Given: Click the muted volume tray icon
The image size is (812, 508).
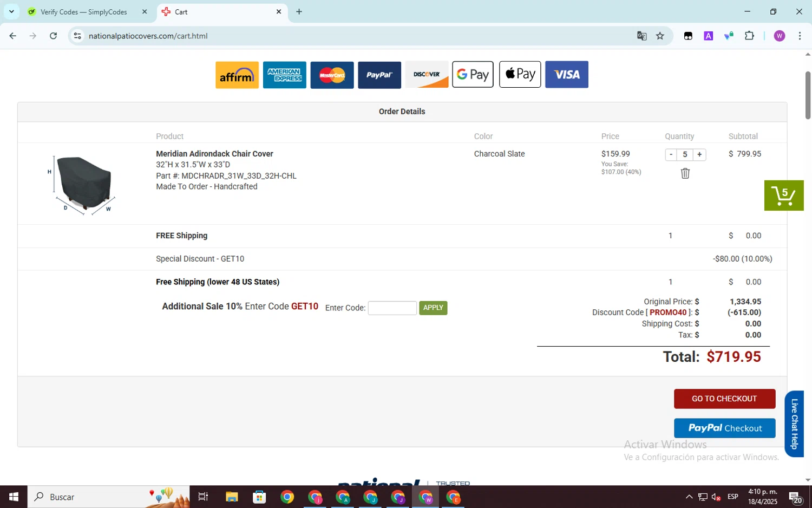Looking at the screenshot, I should (716, 497).
